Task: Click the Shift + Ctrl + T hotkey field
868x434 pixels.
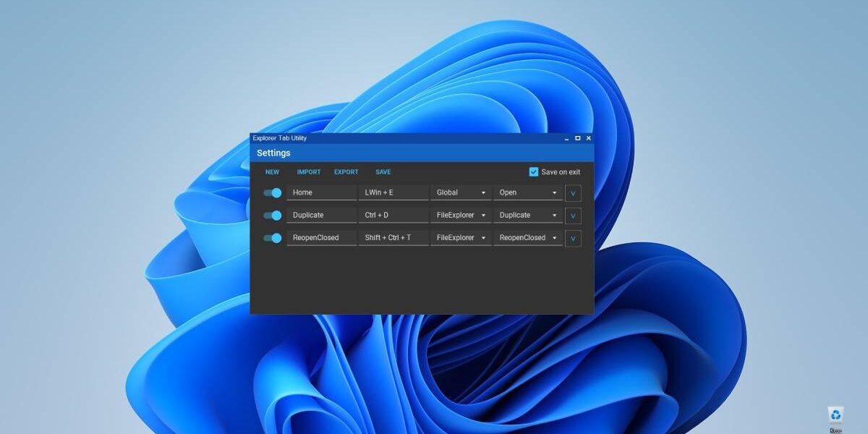Action: 393,237
